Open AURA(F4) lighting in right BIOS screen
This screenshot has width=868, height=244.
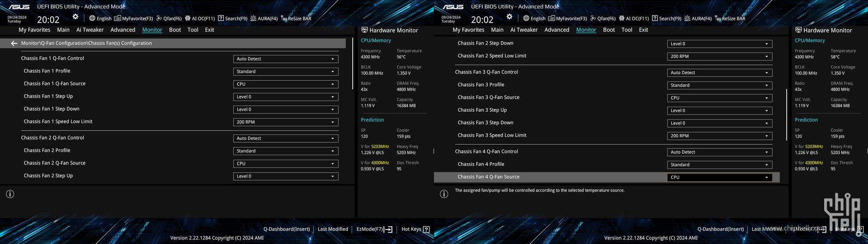(698, 19)
